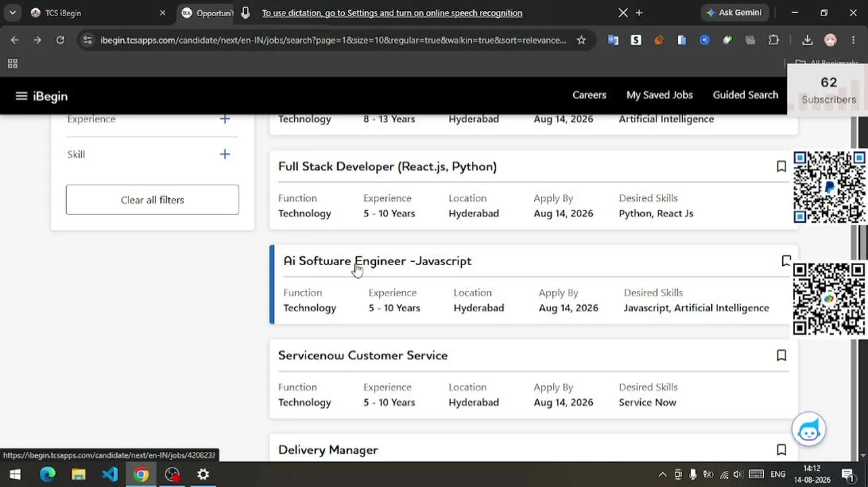Image resolution: width=868 pixels, height=487 pixels.
Task: Show hidden system tray icons
Action: (662, 474)
